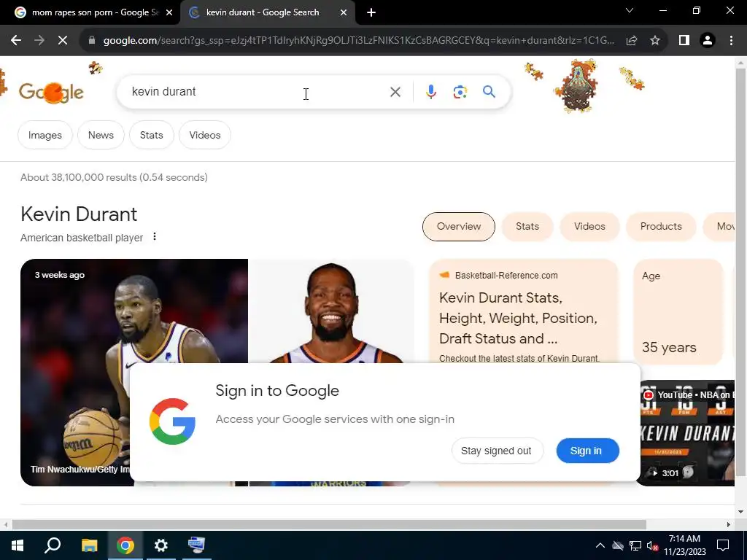Viewport: 747px width, 560px height.
Task: Select the Stats filter chip under the search box
Action: click(x=152, y=135)
